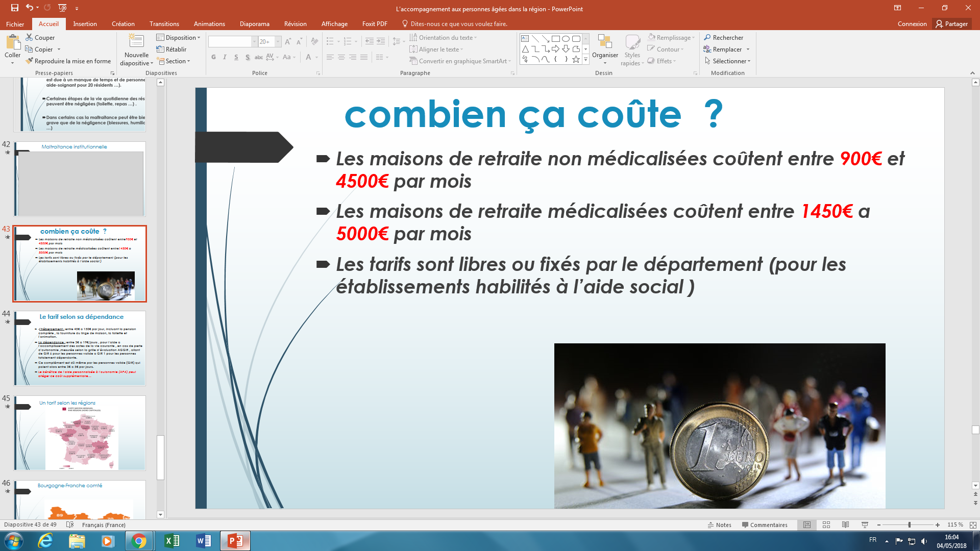The image size is (980, 551).
Task: Increase the font size with the larger A
Action: coord(288,42)
